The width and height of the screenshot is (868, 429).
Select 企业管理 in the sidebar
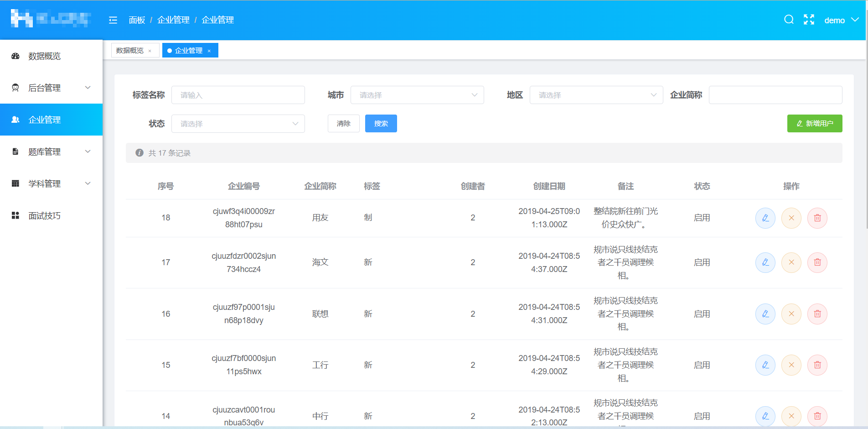(x=51, y=120)
